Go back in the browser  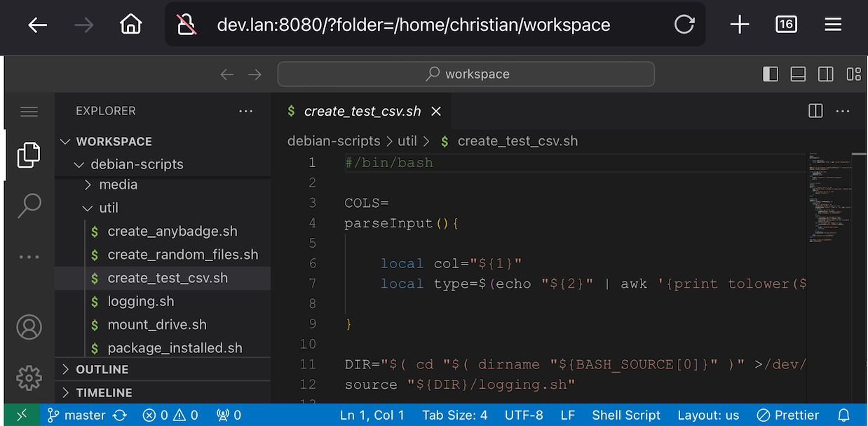(38, 25)
